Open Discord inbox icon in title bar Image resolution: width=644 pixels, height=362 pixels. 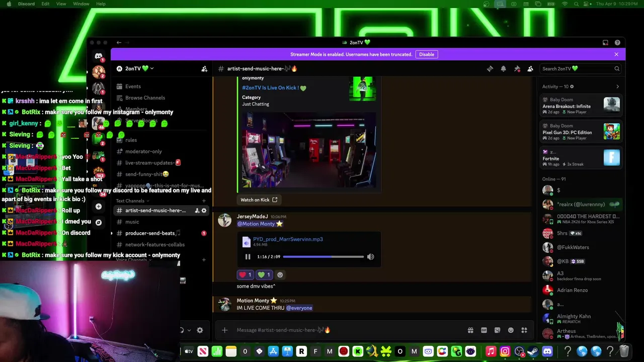click(x=605, y=43)
